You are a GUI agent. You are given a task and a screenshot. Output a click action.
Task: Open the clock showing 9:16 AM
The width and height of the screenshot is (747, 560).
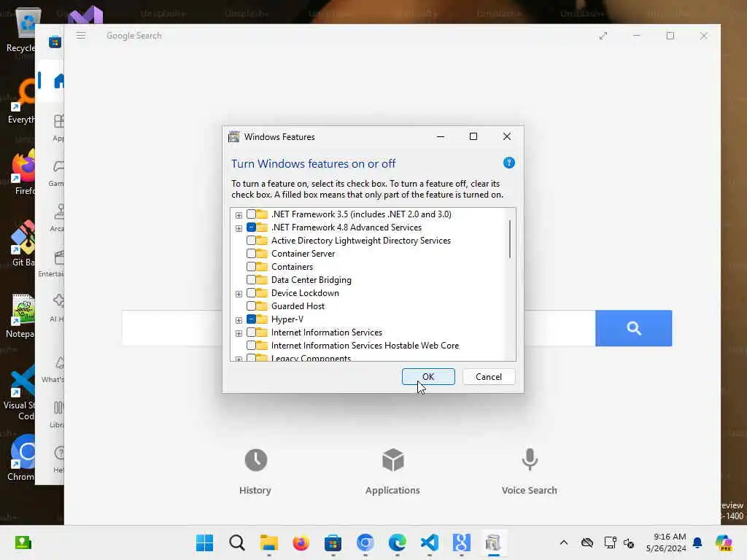666,542
